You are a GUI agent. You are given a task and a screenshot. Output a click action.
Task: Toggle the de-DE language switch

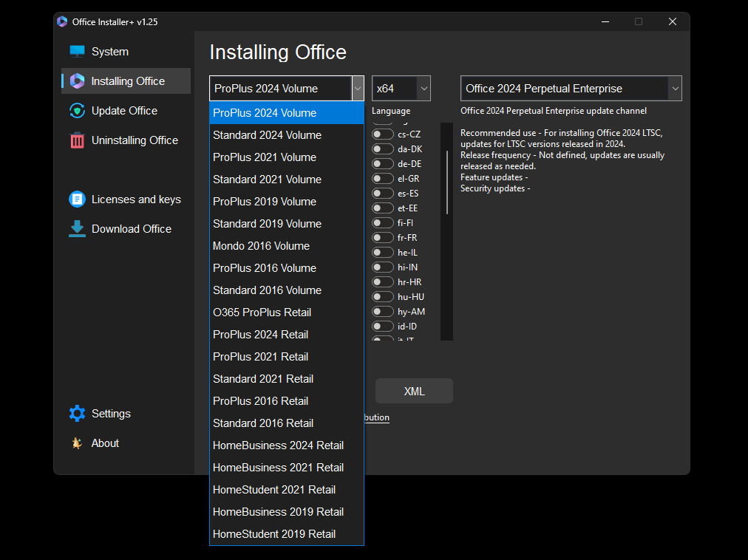(x=383, y=164)
